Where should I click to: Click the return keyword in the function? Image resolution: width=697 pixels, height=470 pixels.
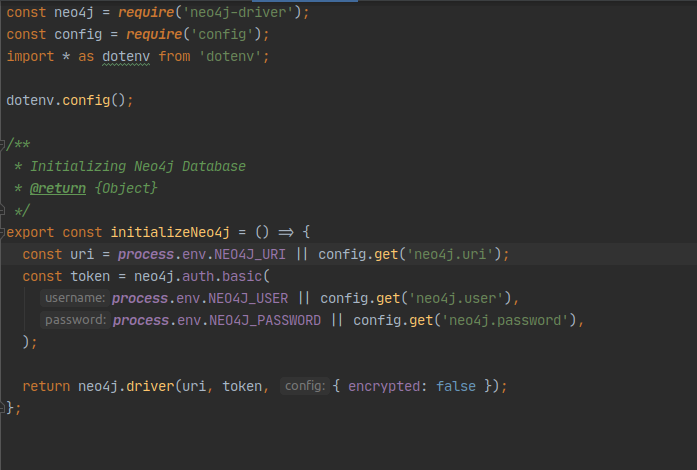[46, 386]
